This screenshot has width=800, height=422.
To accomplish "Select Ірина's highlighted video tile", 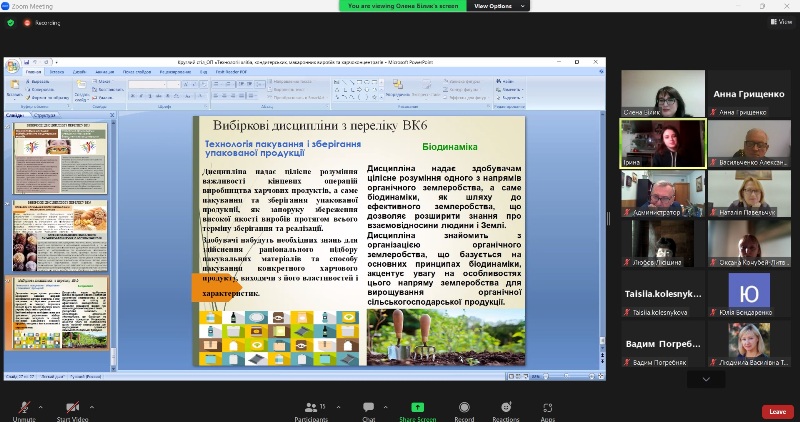I will 663,143.
